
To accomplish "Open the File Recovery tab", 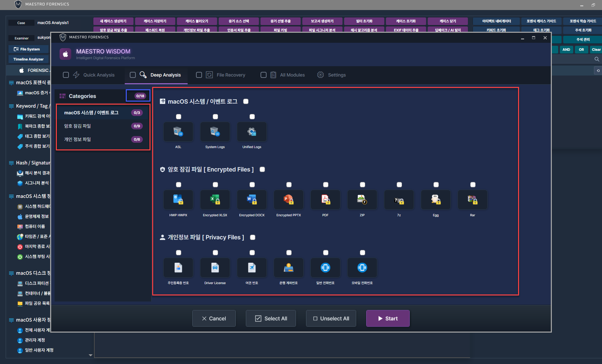I will [x=230, y=75].
